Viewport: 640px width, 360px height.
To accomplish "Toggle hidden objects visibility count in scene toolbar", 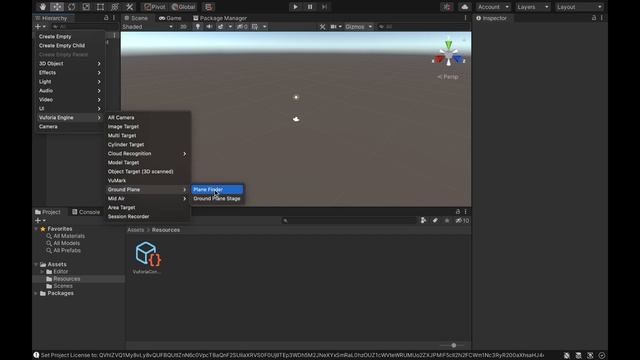I will tap(242, 27).
